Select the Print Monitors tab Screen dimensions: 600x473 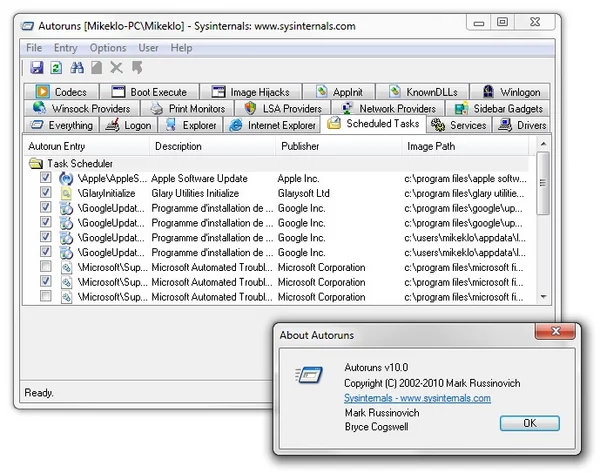pos(187,108)
